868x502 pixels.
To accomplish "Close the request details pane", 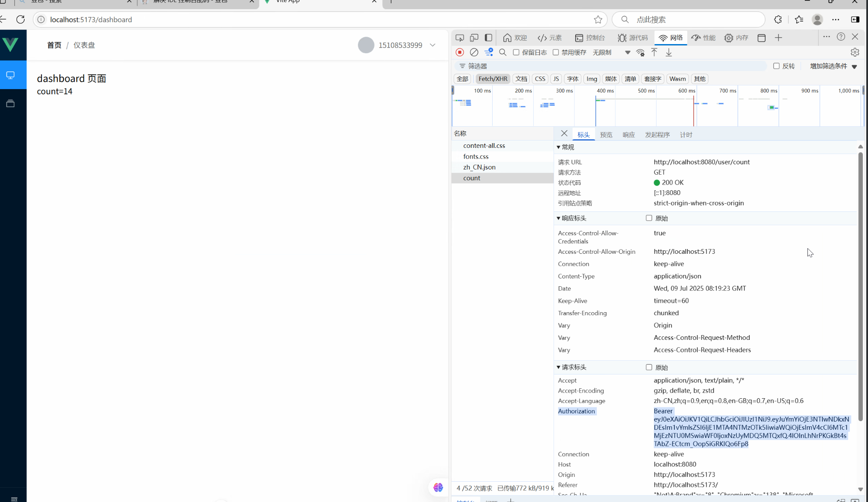I will point(564,134).
